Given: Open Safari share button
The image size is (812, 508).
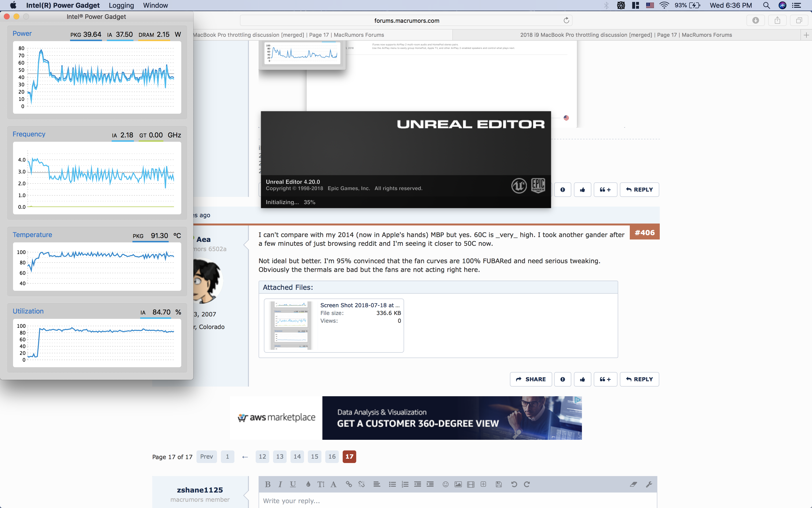Looking at the screenshot, I should tap(777, 21).
